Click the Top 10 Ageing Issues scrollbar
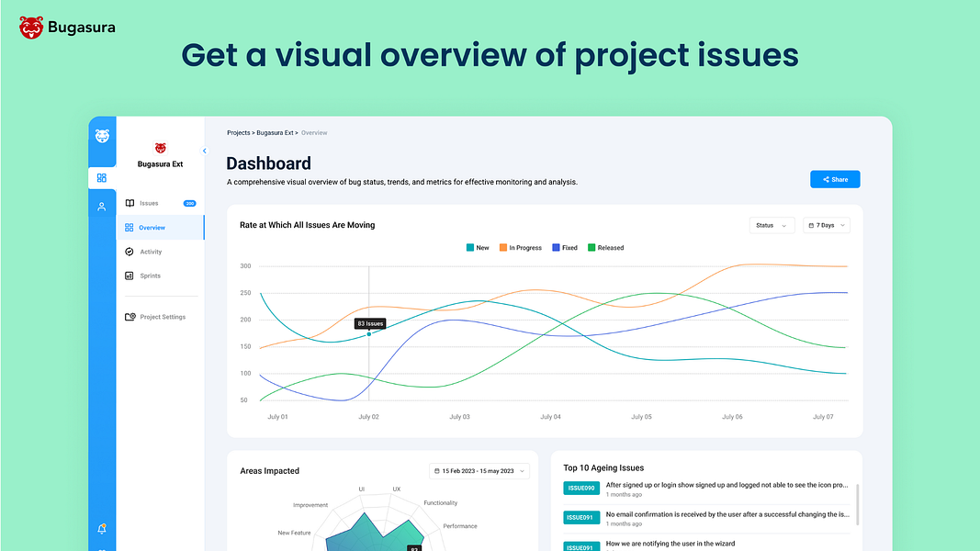This screenshot has height=551, width=980. pos(858,504)
